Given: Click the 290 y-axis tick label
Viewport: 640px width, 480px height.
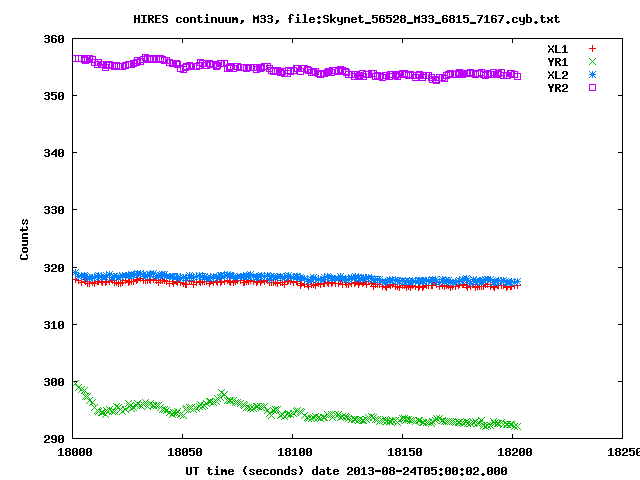Looking at the screenshot, I should click(54, 439).
